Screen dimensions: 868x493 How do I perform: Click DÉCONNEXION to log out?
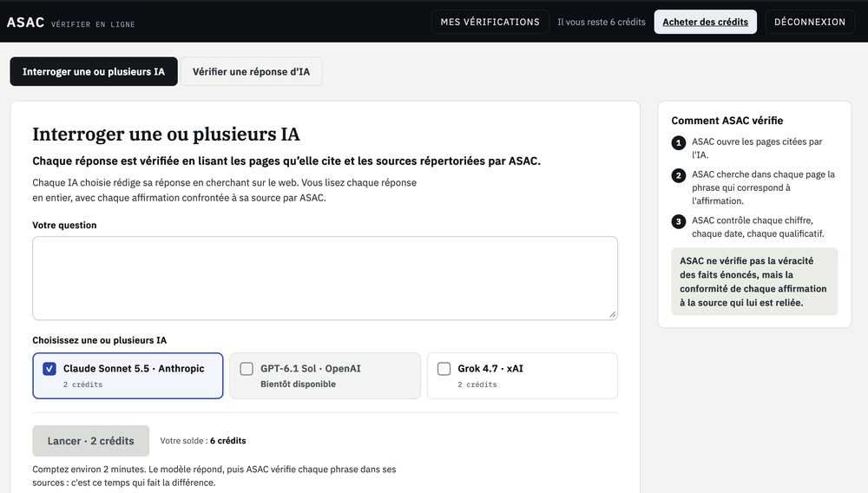click(809, 22)
